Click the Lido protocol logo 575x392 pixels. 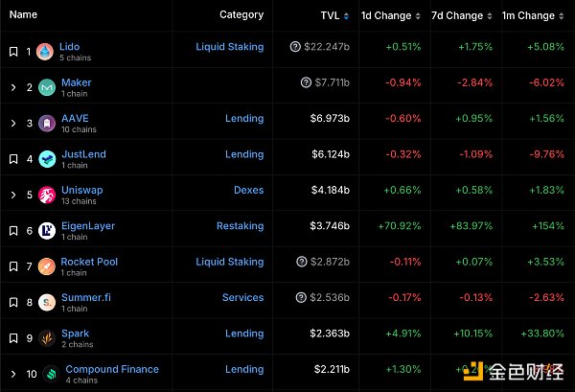(45, 52)
